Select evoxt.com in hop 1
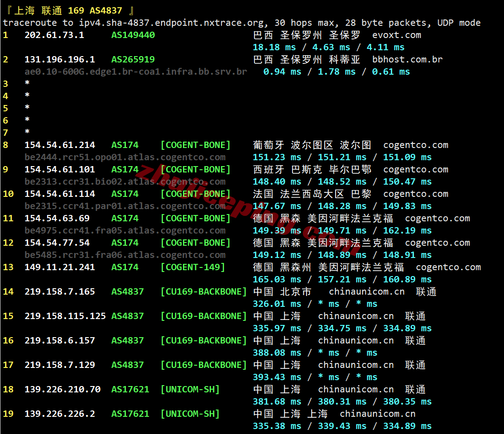This screenshot has width=504, height=434. pyautogui.click(x=397, y=35)
